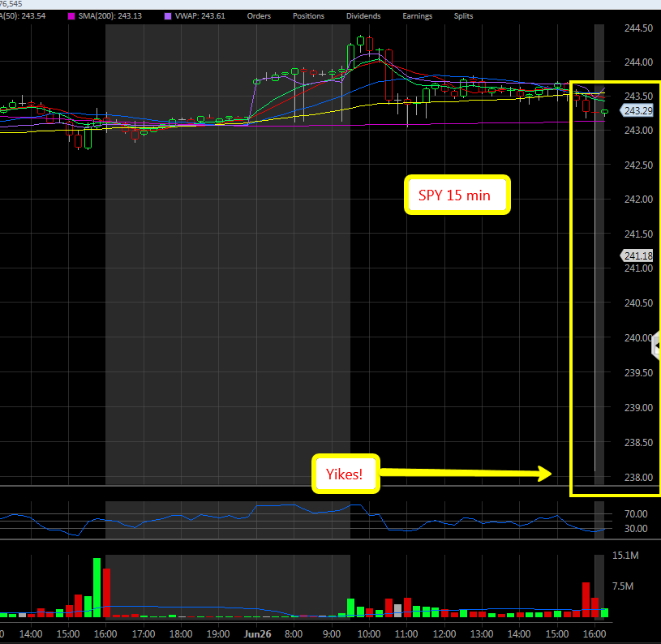Open the VWAP indicator label
This screenshot has width=661, height=644.
pyautogui.click(x=203, y=16)
